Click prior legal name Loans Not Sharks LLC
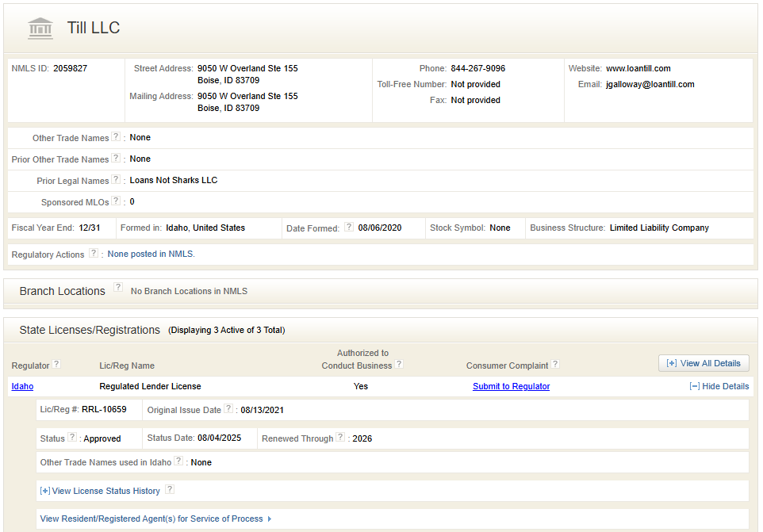 coord(173,181)
